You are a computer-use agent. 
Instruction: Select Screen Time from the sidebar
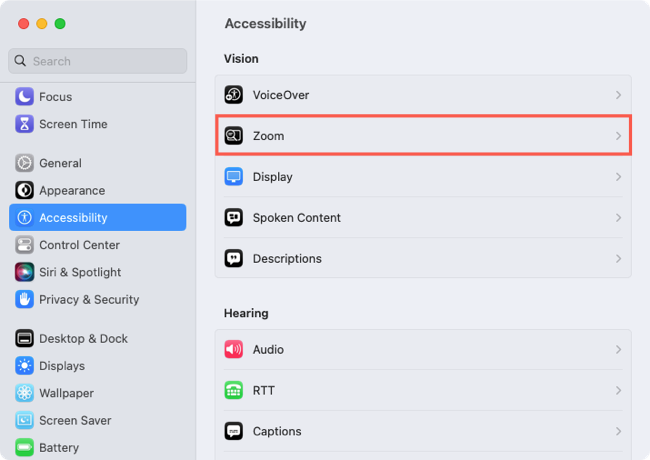[97, 124]
